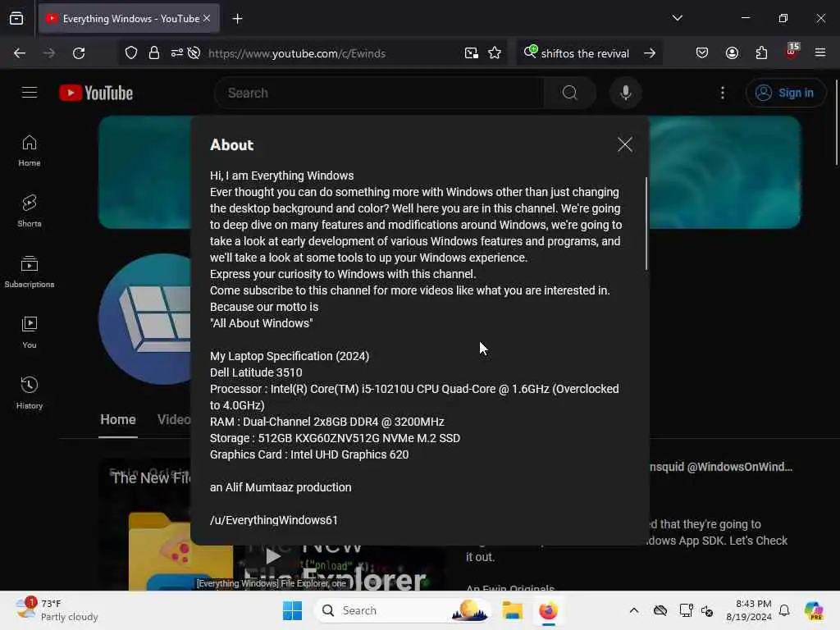Open the YouTube guide hamburger menu

pos(30,93)
